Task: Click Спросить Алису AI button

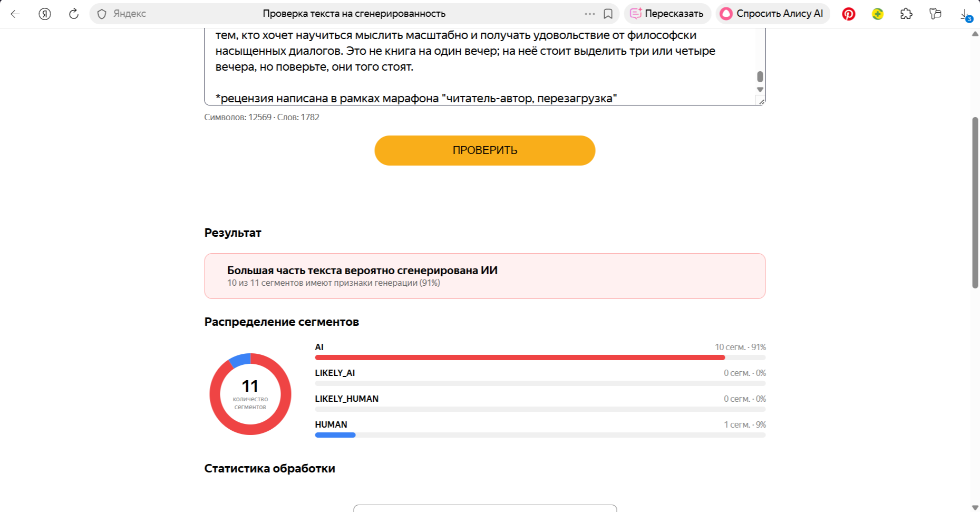Action: point(772,14)
